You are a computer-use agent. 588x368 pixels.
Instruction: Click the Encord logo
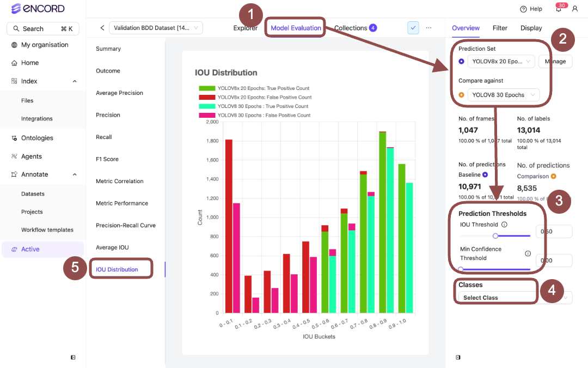[x=38, y=8]
